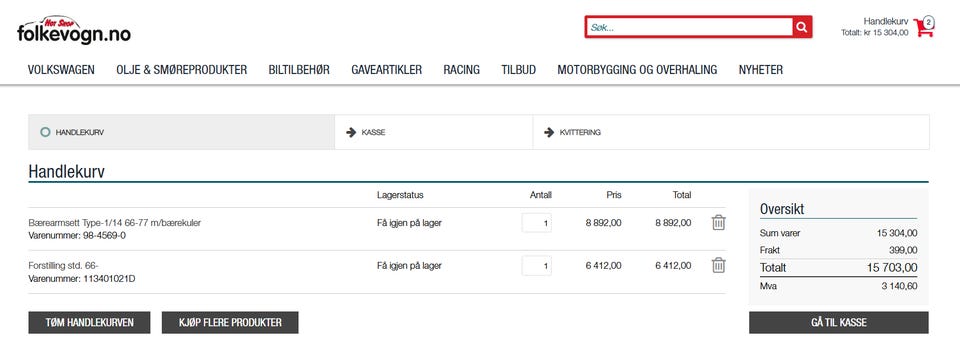Viewport: 960px width, 361px height.
Task: Click the Handlekurv page heading
Action: (x=67, y=171)
